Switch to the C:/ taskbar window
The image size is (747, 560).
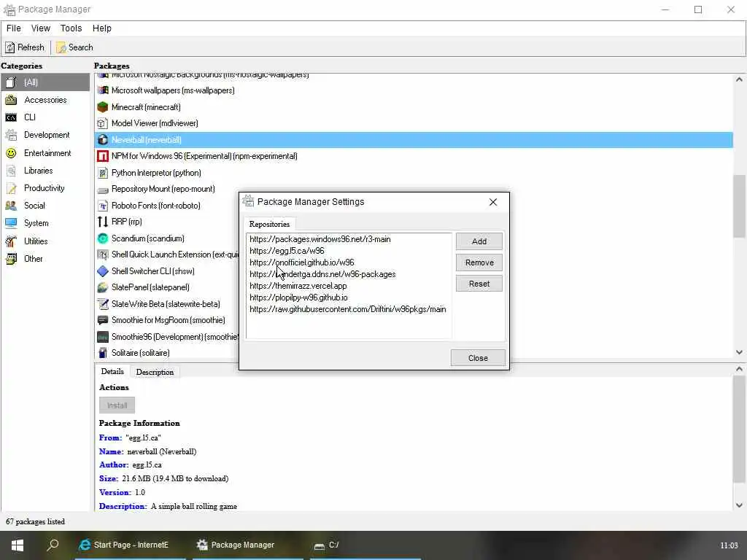coord(365,545)
